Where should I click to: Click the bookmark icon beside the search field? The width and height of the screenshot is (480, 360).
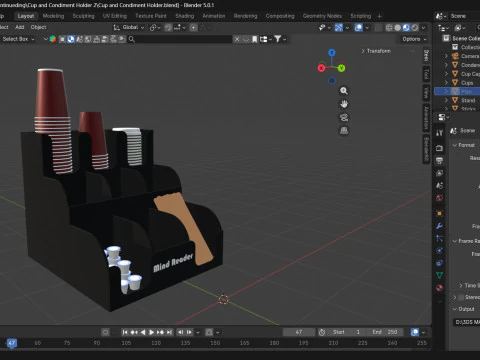click(255, 39)
